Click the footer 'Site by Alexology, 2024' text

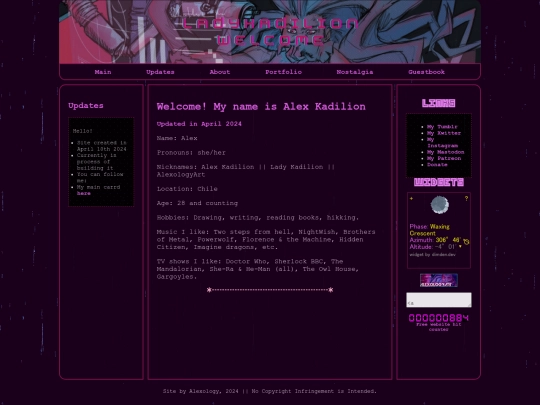(x=201, y=391)
